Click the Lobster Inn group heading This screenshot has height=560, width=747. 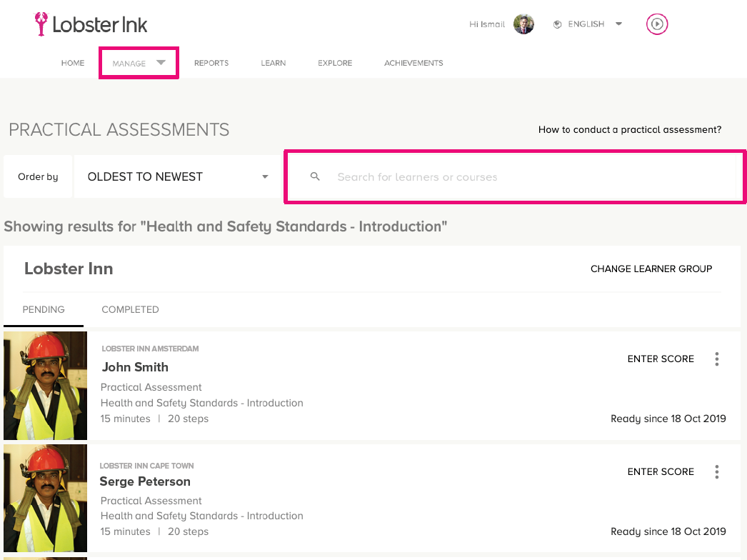point(69,269)
